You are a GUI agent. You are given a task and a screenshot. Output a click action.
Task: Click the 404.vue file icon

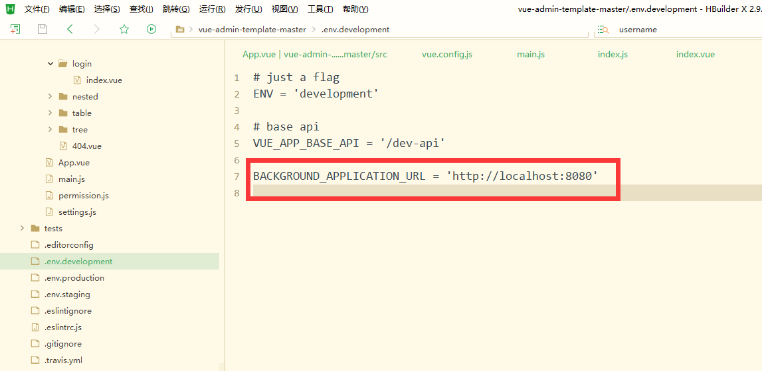[63, 146]
